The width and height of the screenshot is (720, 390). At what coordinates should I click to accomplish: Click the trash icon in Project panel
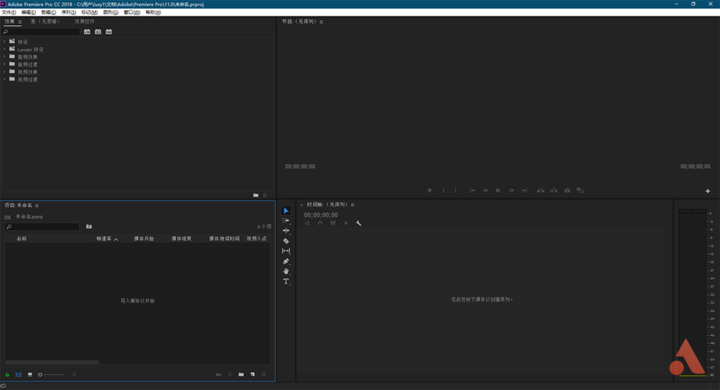coord(264,374)
